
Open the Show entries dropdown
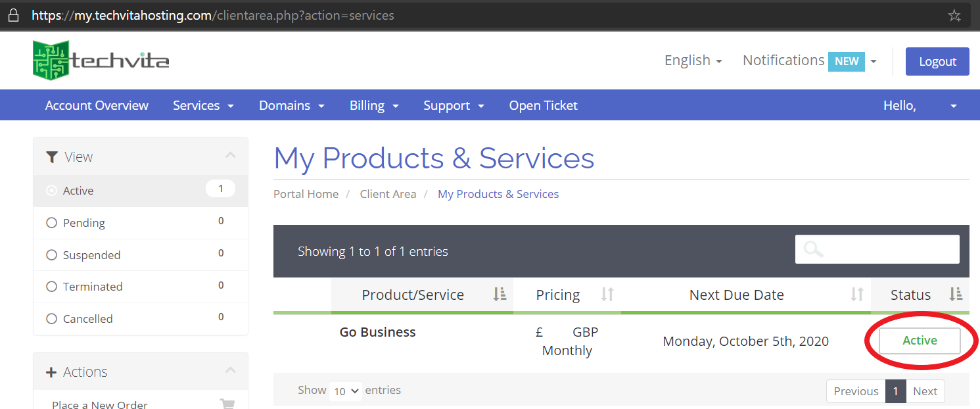(345, 391)
